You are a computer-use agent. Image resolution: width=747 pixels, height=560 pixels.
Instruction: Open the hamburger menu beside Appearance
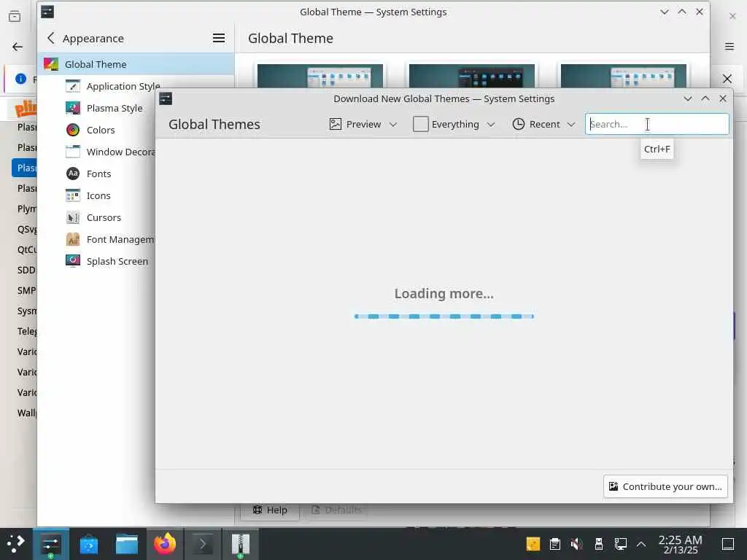point(219,38)
